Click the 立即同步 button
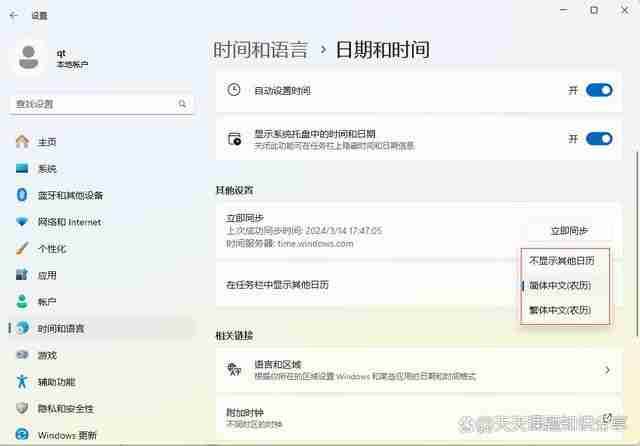Screen dimensions: 640x446 [568, 231]
